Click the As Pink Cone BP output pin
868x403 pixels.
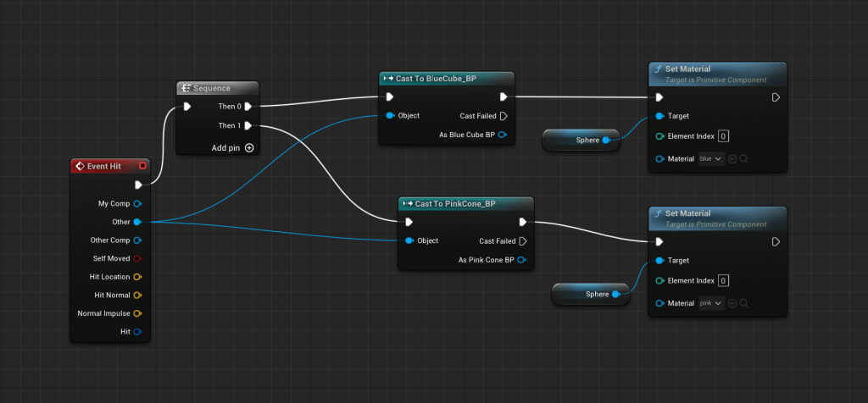522,260
